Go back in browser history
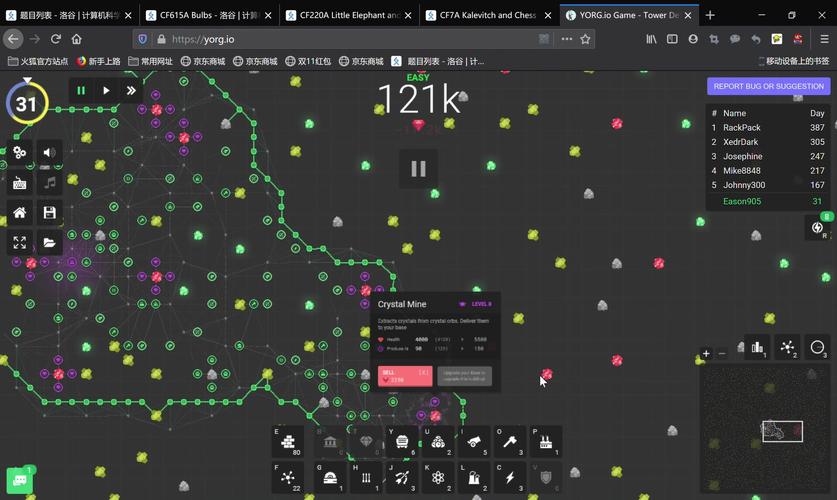837x500 pixels. click(x=13, y=39)
